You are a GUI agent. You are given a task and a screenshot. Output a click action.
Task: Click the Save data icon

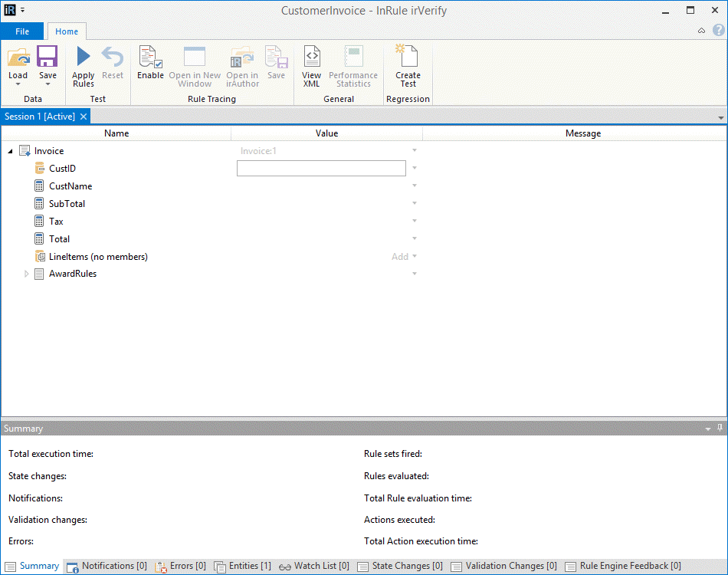48,58
